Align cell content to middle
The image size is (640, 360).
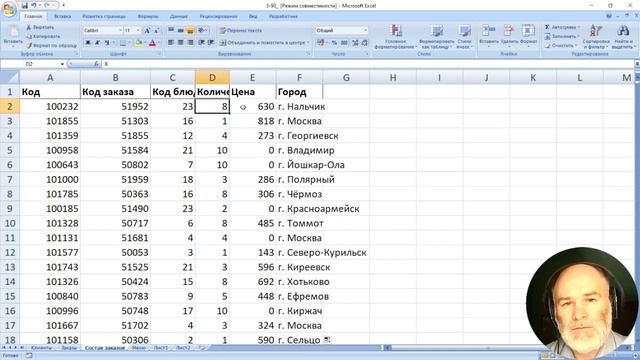point(180,30)
